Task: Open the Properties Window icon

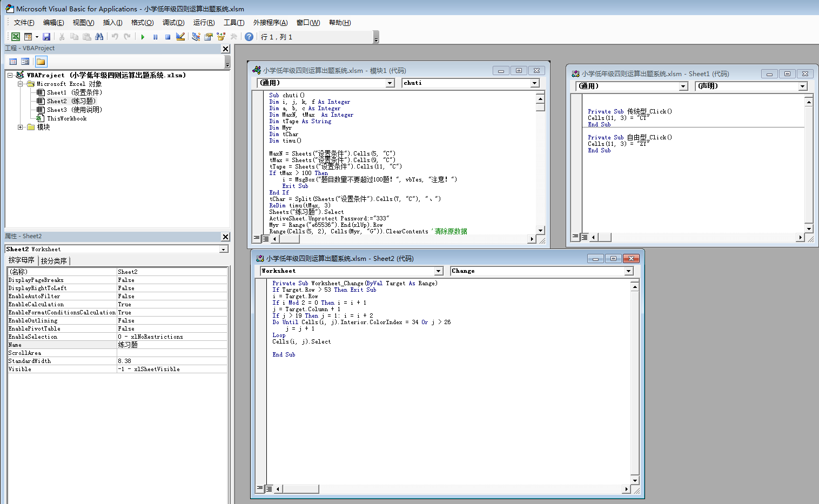Action: [208, 37]
